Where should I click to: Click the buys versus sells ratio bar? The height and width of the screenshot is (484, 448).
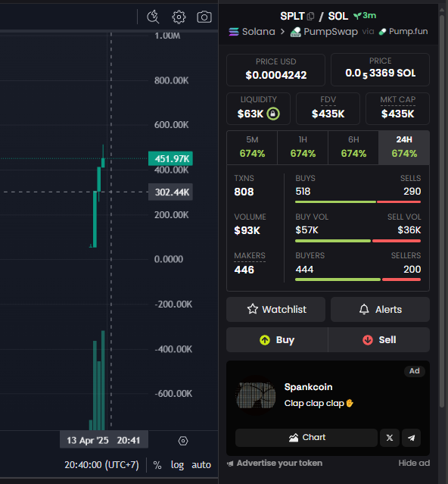pos(358,202)
